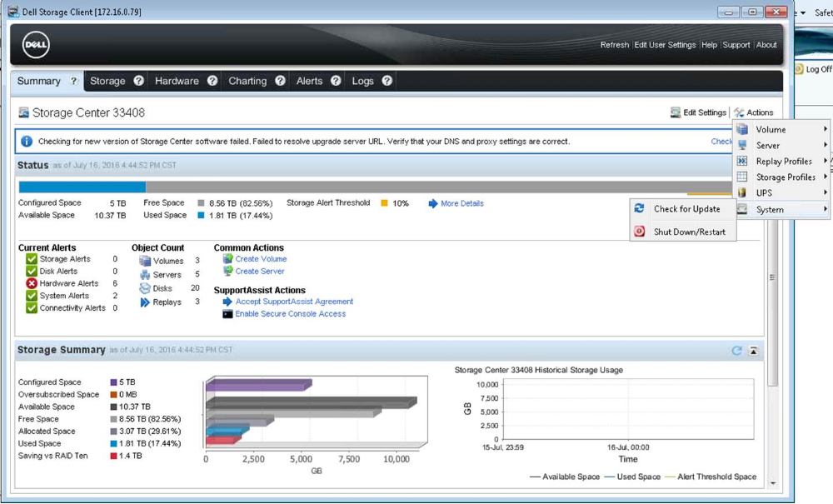
Task: Click the Replays object count icon
Action: (145, 302)
